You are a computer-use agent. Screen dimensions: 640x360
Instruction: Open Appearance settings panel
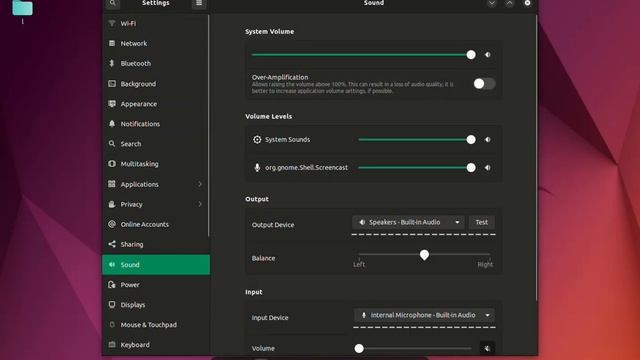[x=156, y=104]
